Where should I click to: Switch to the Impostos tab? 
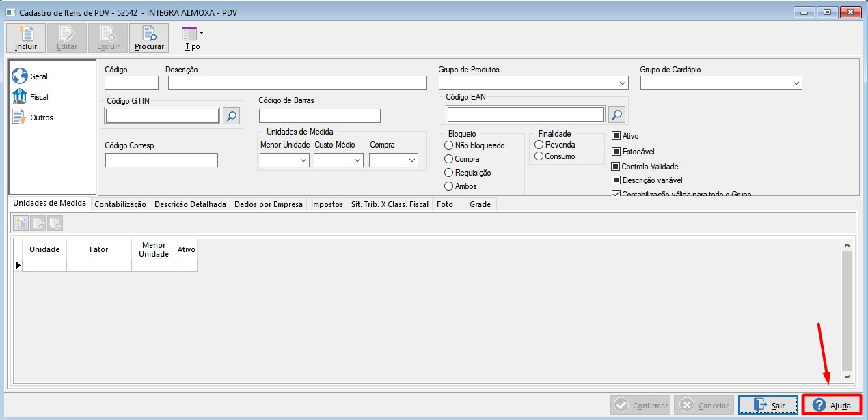coord(327,204)
